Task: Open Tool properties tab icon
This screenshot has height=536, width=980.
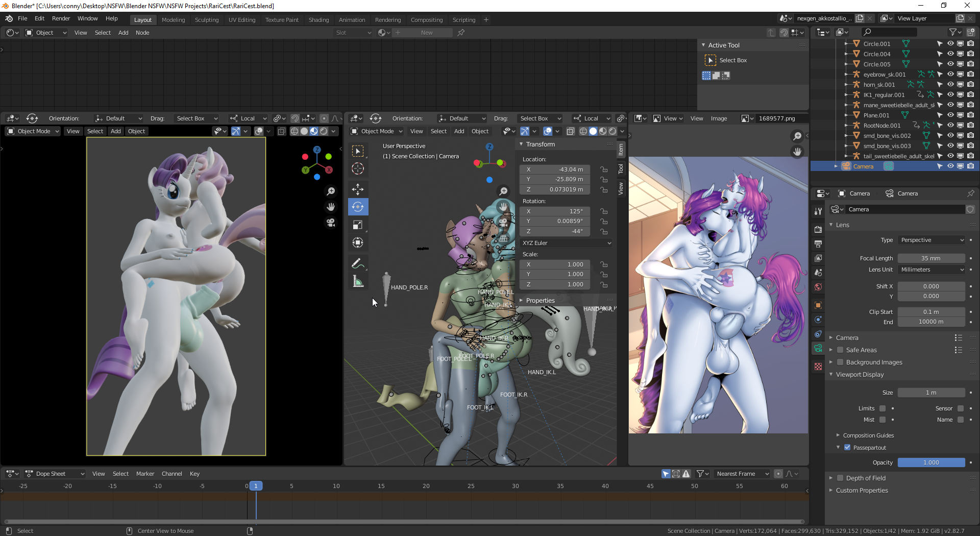Action: [x=818, y=211]
